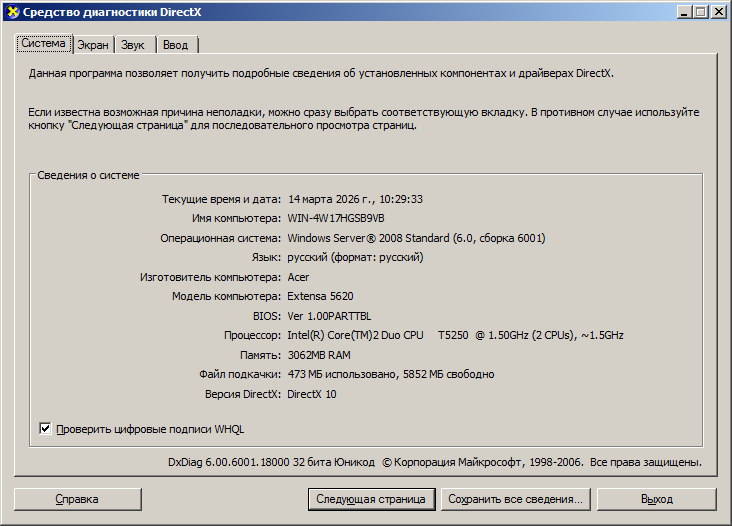Screen dimensions: 732x526
Task: Click the computer name WIN-4W17HGSB9VB
Action: 335,218
